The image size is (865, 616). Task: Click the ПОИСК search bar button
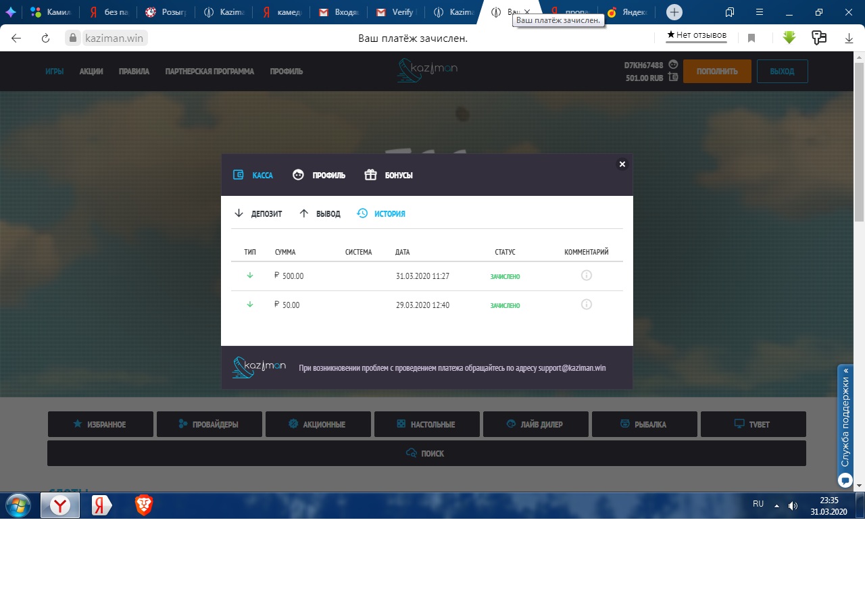(426, 453)
